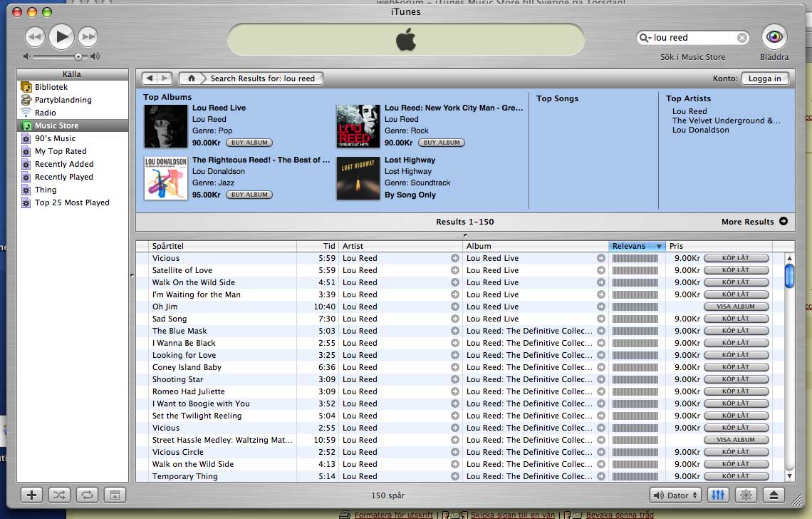The height and width of the screenshot is (519, 812).
Task: Click the Logga in account button
Action: click(x=765, y=78)
